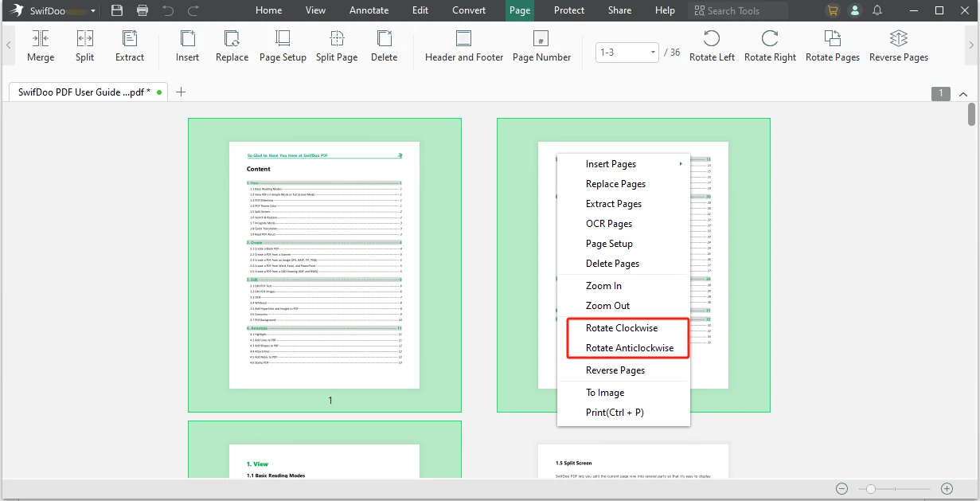Click the Reverse Pages toolbar icon
980x501 pixels.
(899, 46)
